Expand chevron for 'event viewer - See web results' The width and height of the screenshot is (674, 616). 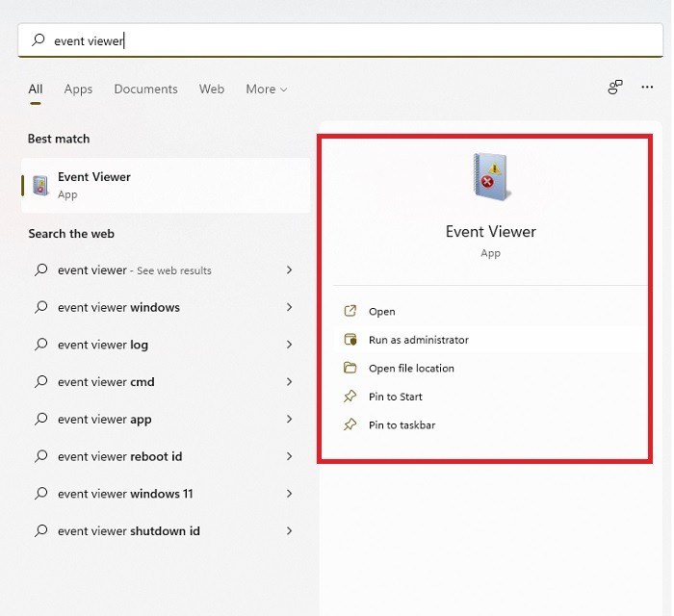pyautogui.click(x=290, y=269)
